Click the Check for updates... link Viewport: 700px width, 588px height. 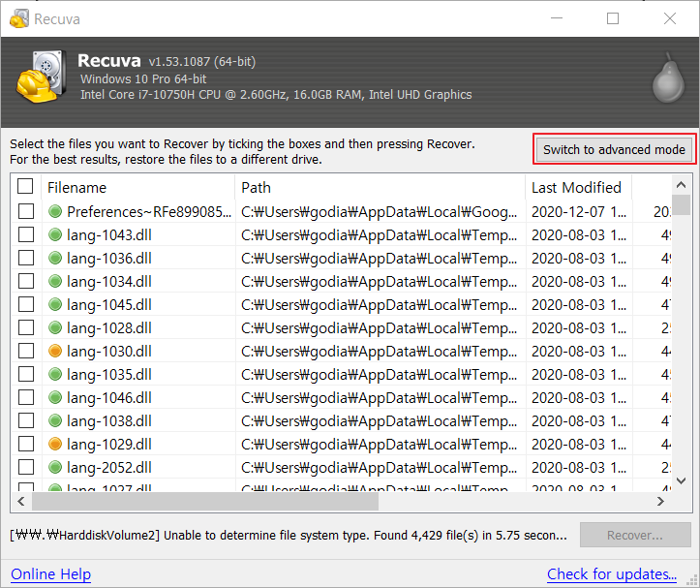(612, 573)
